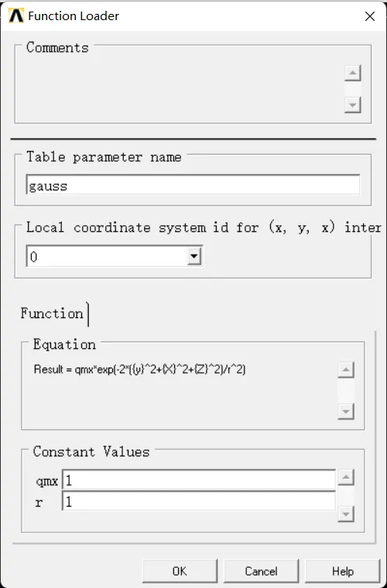The image size is (387, 588).
Task: Click the Table parameter name field containing gauss
Action: (193, 184)
